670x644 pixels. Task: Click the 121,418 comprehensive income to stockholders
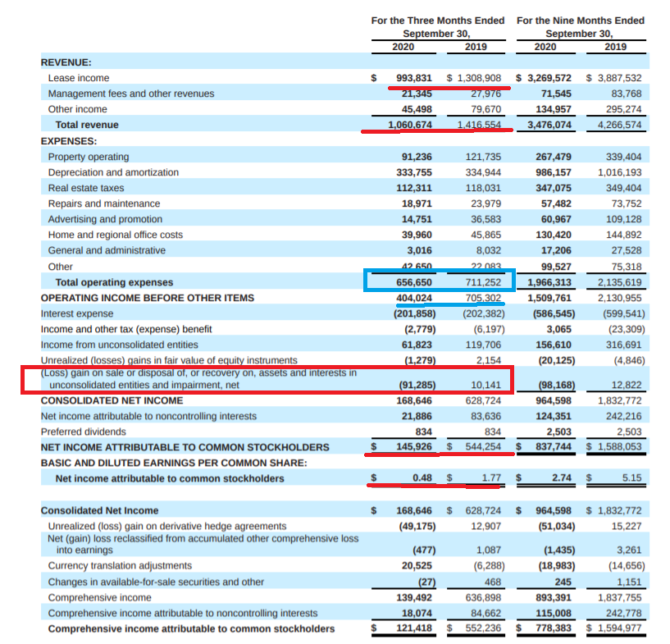click(x=413, y=628)
